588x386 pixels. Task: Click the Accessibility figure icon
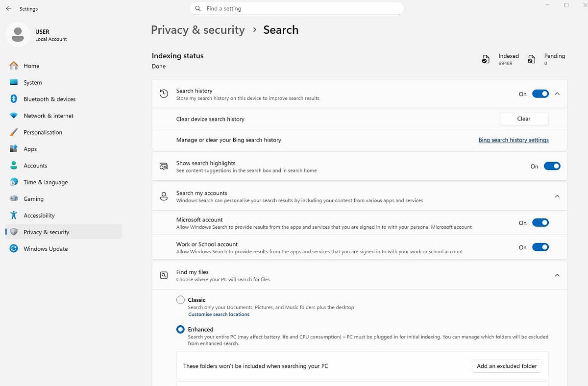(x=14, y=216)
